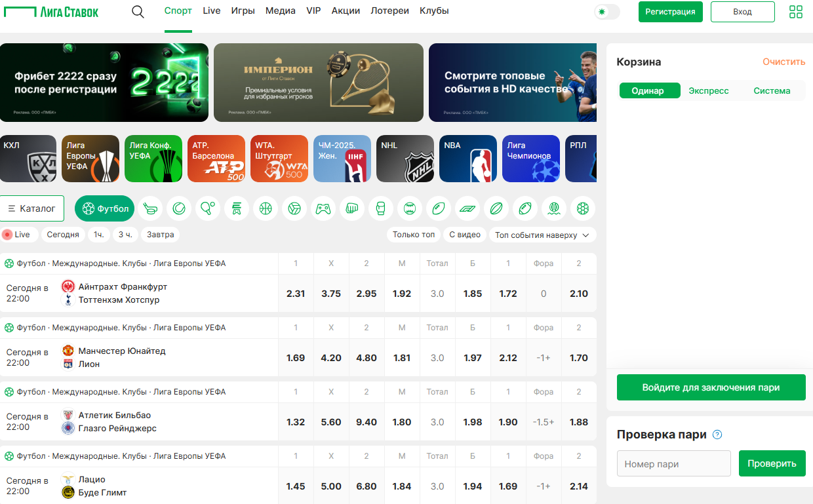The image size is (813, 504).
Task: Toggle the 3 ч. time filter
Action: 125,235
